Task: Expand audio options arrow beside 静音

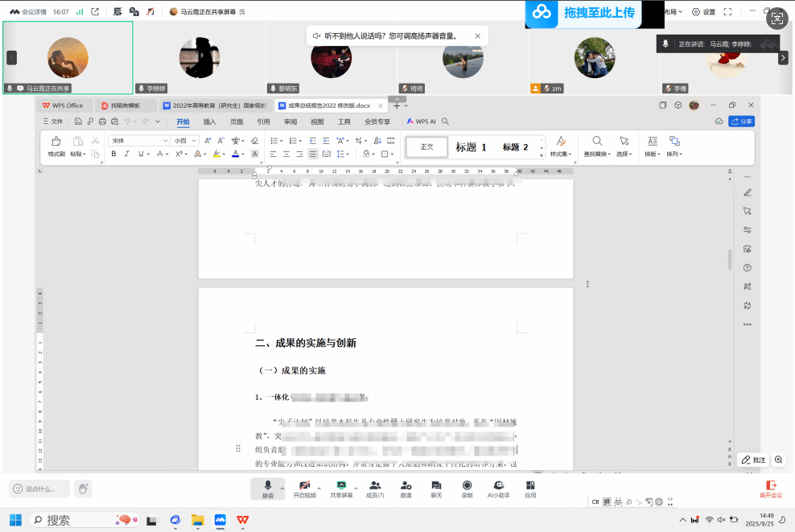Action: (282, 488)
